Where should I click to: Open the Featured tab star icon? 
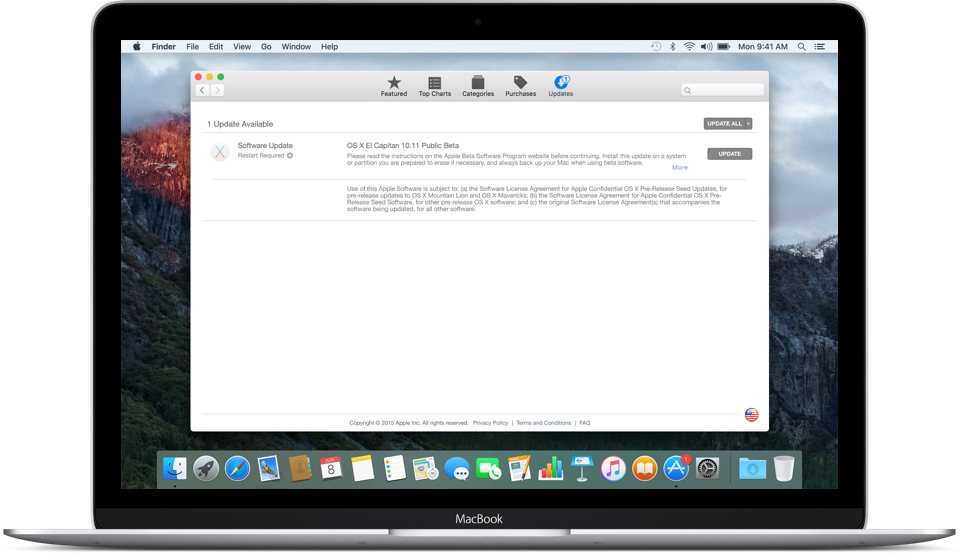[394, 82]
